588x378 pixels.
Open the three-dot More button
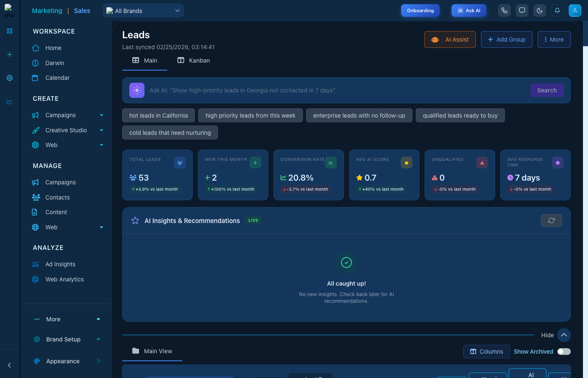554,39
